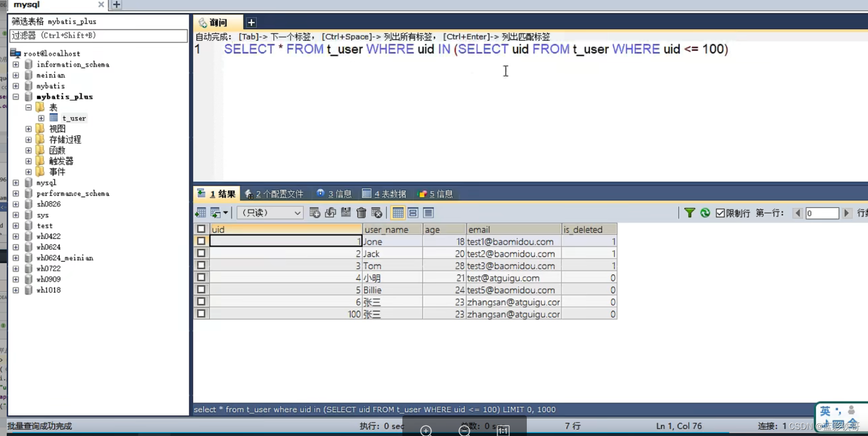Sort by the is_deleted column header
Image resolution: width=868 pixels, height=436 pixels.
(590, 229)
